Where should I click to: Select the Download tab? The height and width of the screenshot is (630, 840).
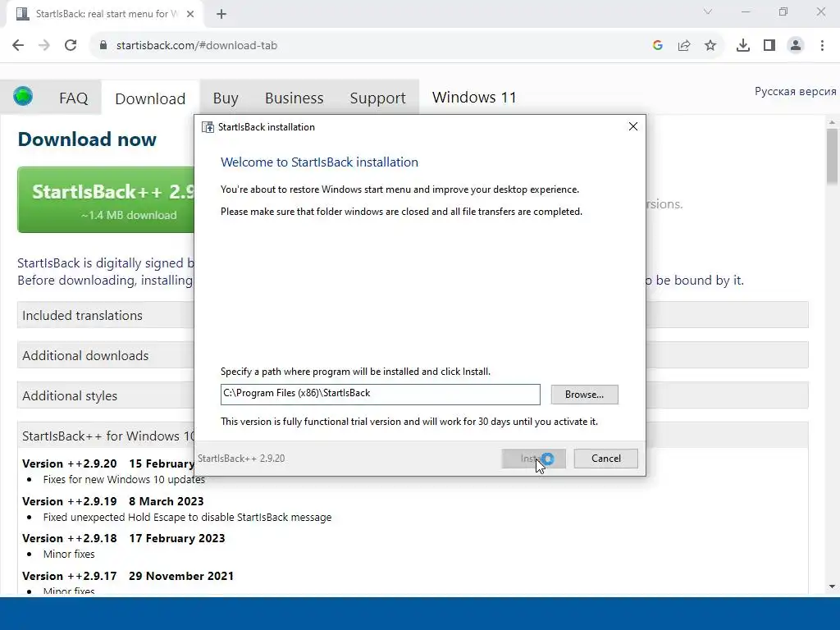[150, 98]
